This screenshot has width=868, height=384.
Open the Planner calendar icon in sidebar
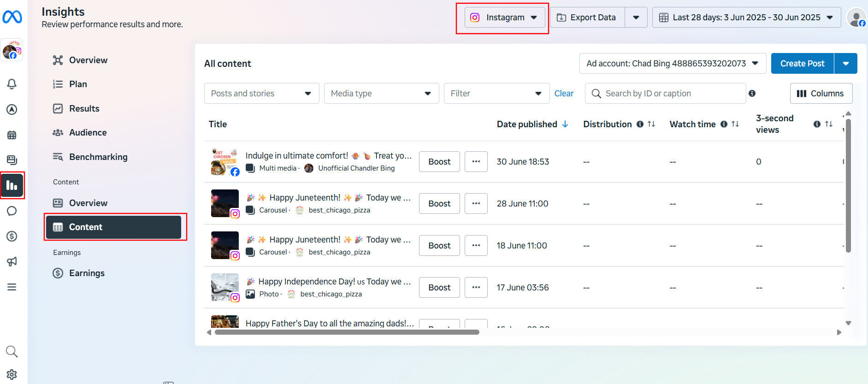pos(12,135)
